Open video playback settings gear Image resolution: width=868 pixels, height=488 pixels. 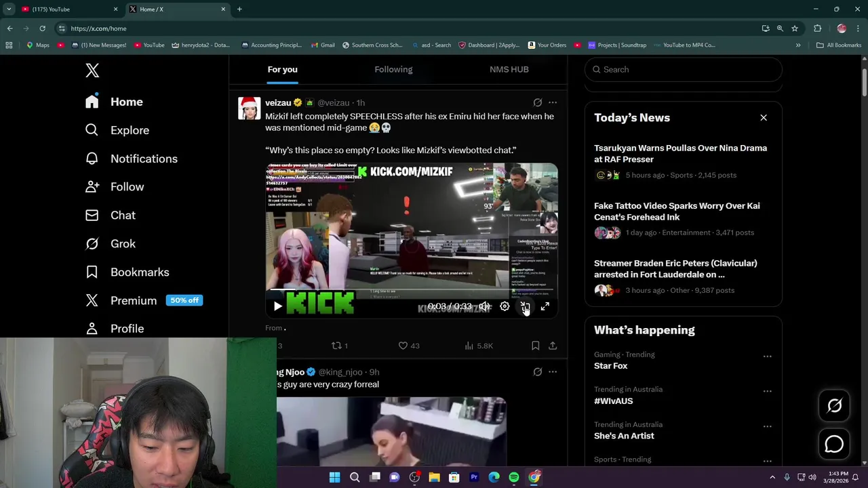[505, 306]
